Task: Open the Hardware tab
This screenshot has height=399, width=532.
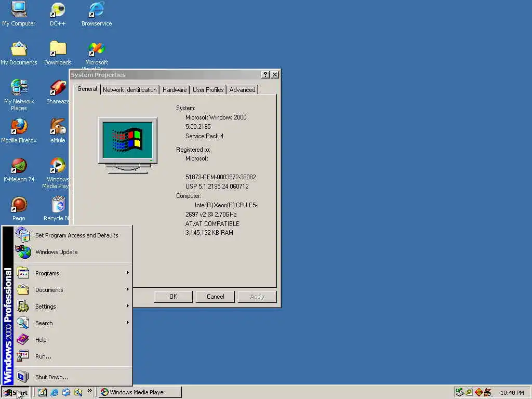Action: click(x=175, y=90)
